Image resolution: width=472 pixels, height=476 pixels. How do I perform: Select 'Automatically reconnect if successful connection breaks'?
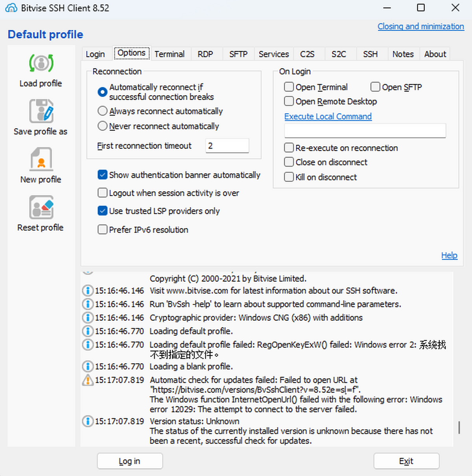[102, 92]
